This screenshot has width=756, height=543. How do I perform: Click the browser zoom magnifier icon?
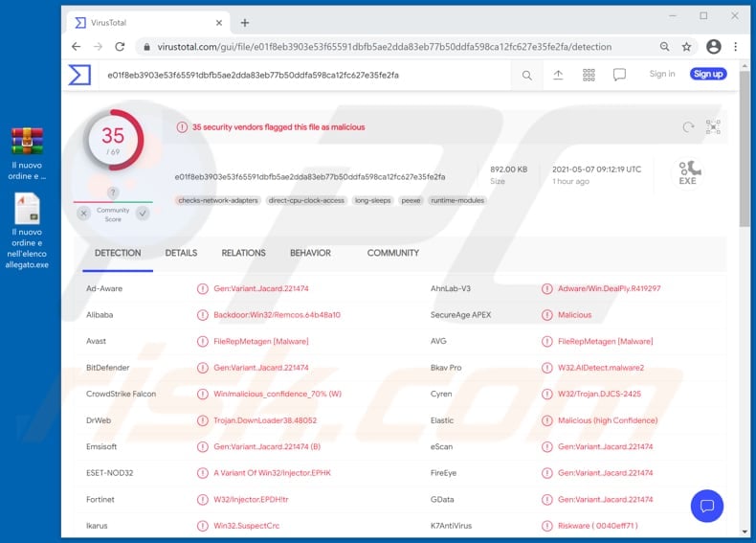(665, 47)
